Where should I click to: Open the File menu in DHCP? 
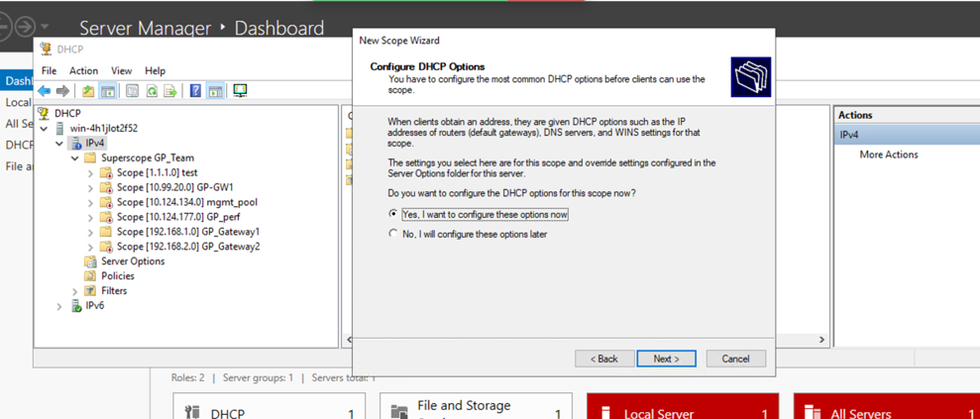tap(49, 70)
